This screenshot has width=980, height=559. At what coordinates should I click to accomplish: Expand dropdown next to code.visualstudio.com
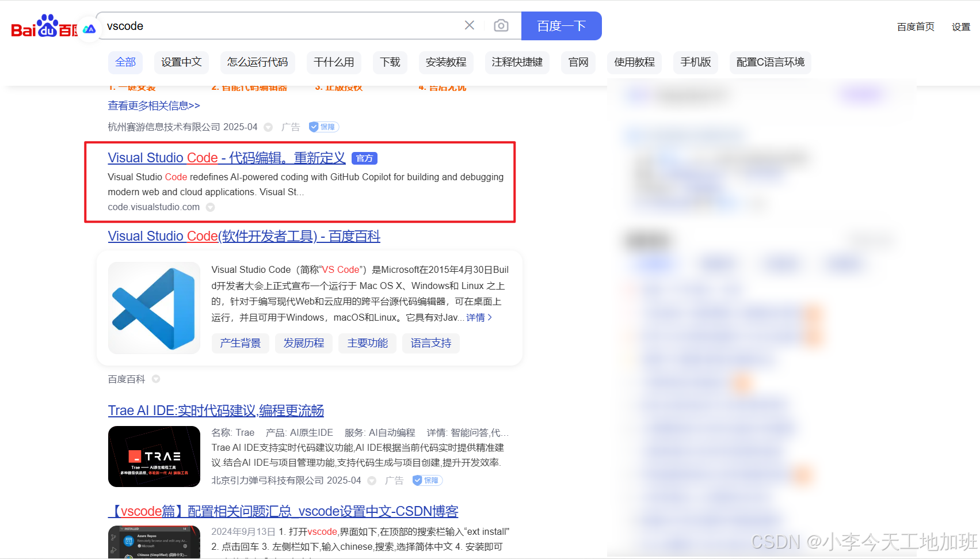click(211, 207)
